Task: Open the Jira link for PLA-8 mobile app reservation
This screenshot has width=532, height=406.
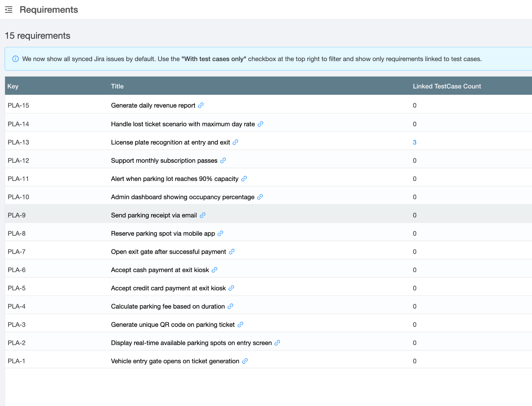Action: [x=220, y=233]
